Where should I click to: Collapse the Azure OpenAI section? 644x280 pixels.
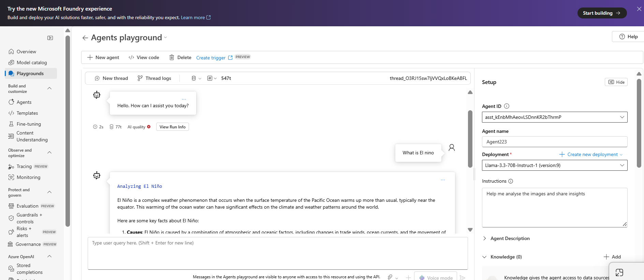pos(49,256)
